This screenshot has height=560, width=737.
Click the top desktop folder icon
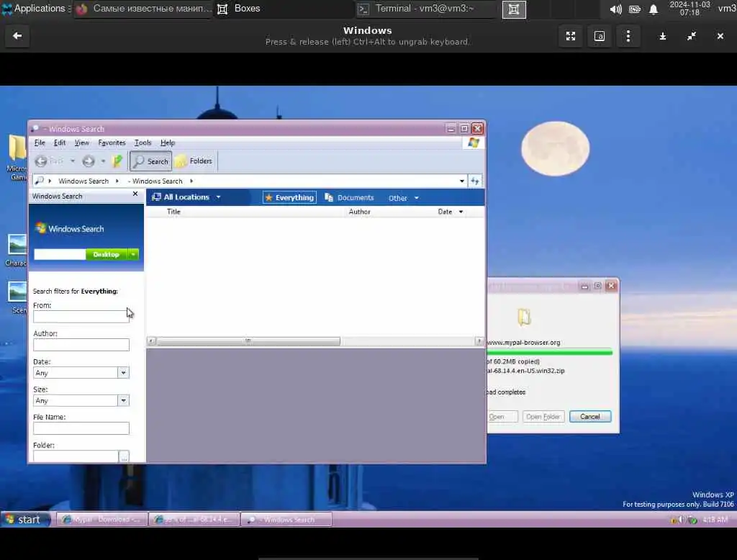[17, 148]
